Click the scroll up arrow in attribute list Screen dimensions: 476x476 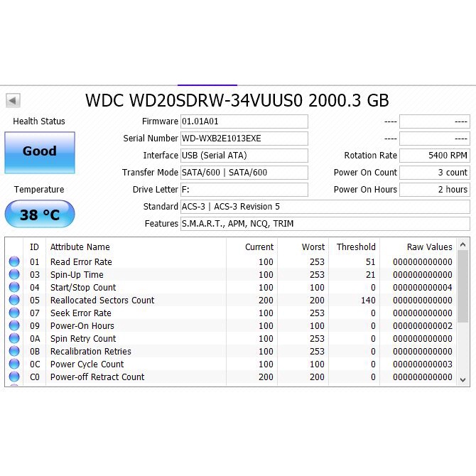463,244
